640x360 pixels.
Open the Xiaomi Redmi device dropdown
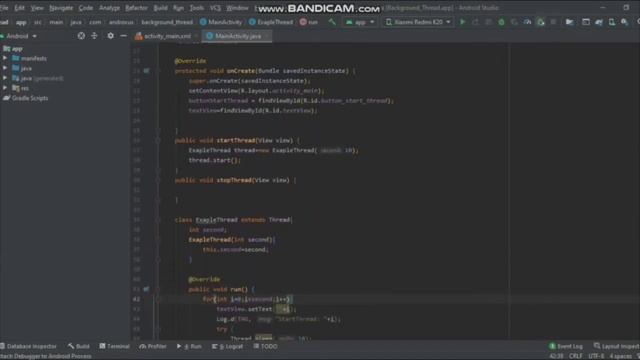418,22
